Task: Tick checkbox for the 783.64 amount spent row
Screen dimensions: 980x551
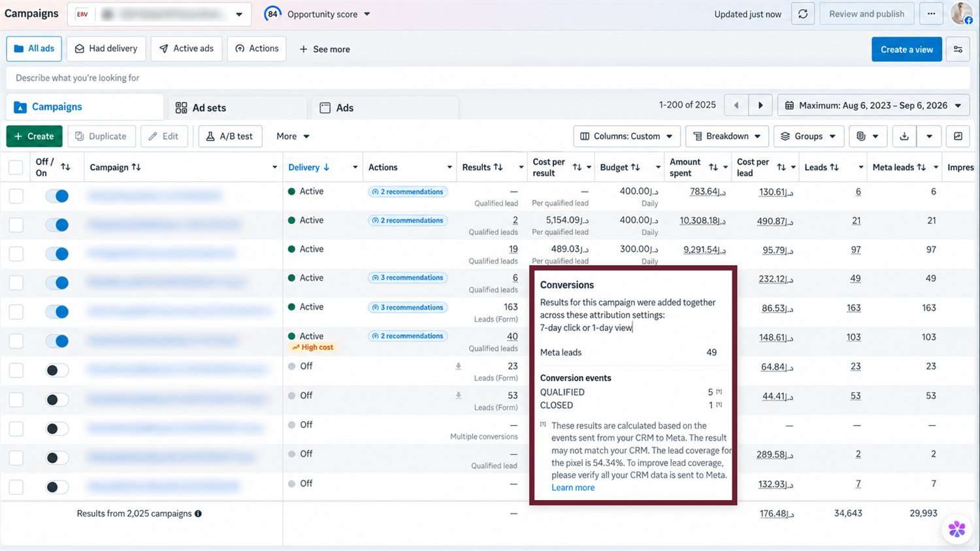Action: (x=16, y=196)
